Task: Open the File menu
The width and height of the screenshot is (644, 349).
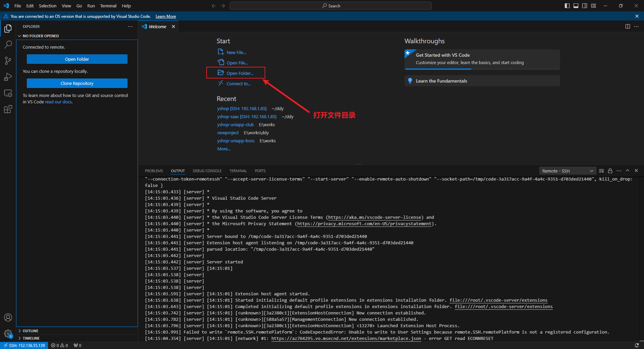Action: point(18,6)
